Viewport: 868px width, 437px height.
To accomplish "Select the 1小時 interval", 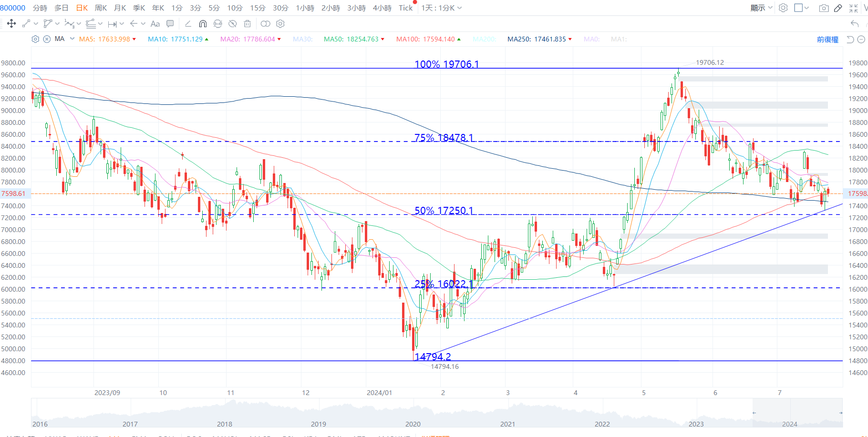I will tap(305, 8).
